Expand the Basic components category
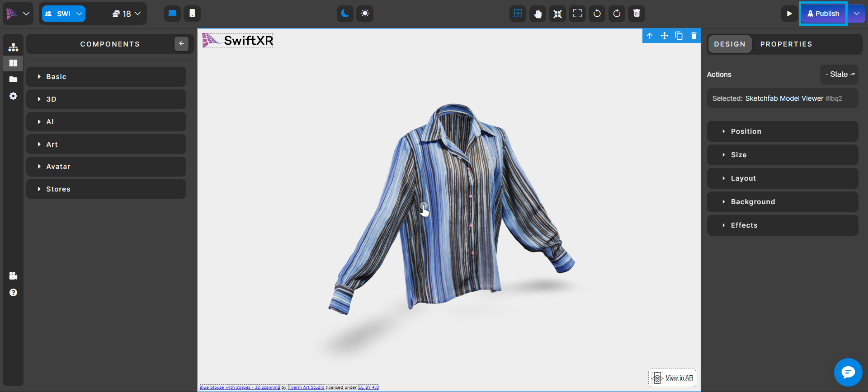The width and height of the screenshot is (868, 392). point(106,77)
